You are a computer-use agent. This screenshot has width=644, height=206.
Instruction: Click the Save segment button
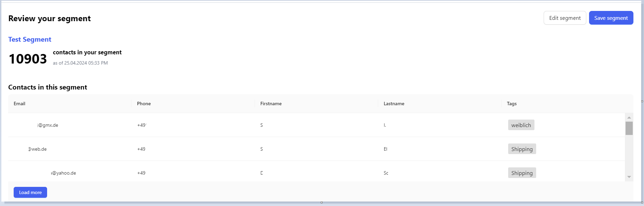pos(611,18)
